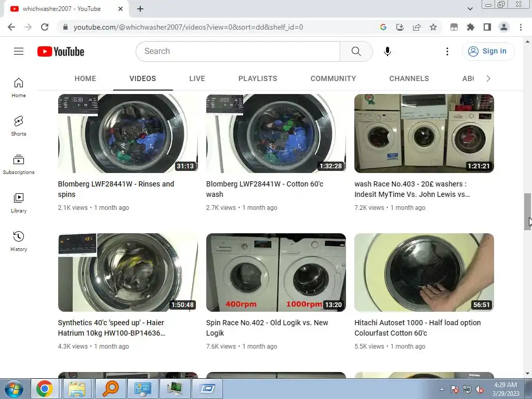Share this page via address bar icon

[x=417, y=27]
